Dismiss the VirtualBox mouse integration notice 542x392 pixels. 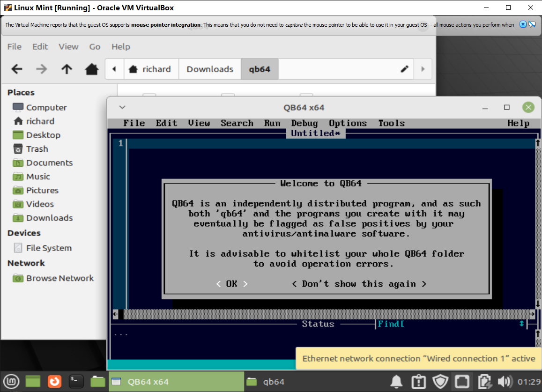[523, 24]
